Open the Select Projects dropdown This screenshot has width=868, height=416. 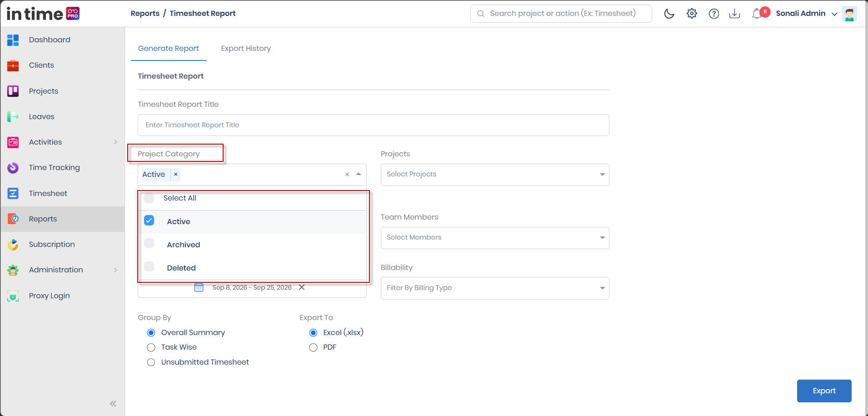point(495,175)
